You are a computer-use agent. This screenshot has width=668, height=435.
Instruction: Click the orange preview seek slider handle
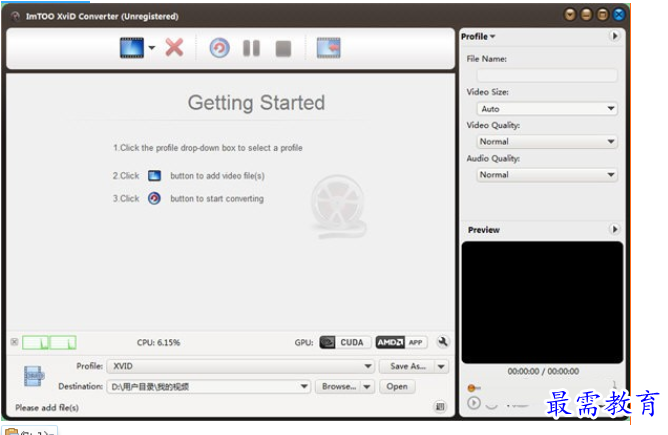coord(471,388)
